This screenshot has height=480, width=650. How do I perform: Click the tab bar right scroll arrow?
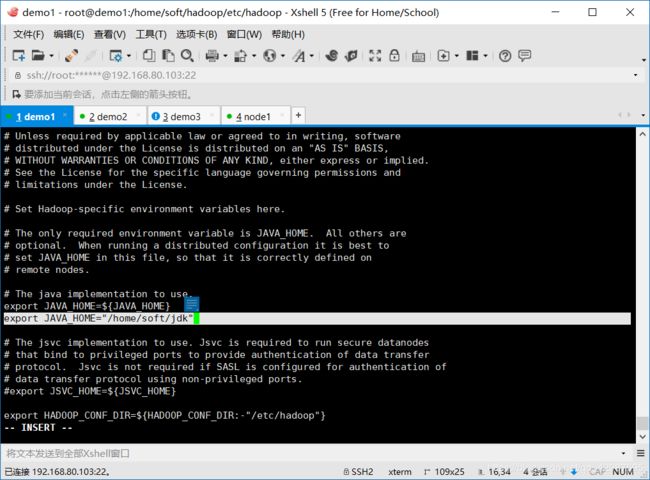click(x=629, y=115)
